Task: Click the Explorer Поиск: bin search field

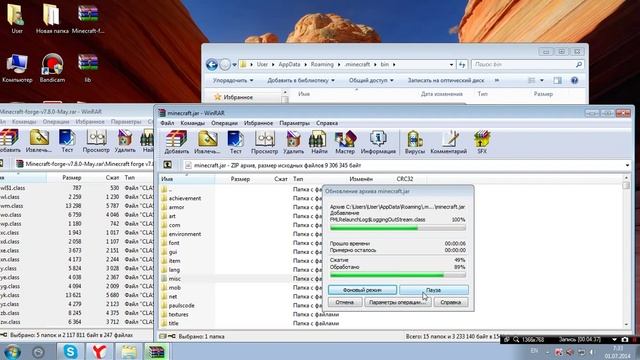Action: click(527, 64)
